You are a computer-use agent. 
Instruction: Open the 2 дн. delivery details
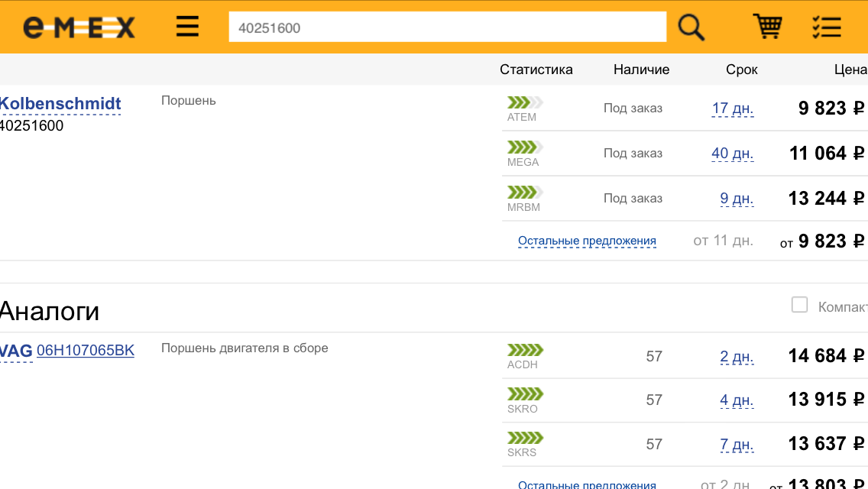click(736, 356)
